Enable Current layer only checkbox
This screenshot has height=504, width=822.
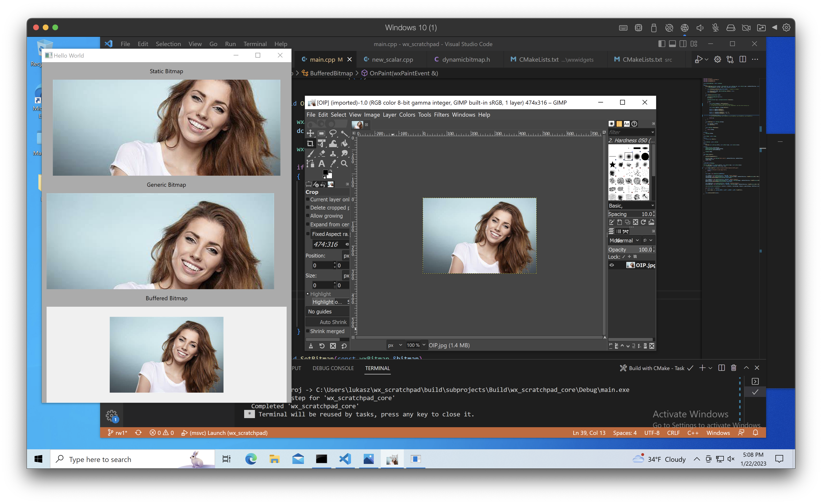pyautogui.click(x=308, y=199)
